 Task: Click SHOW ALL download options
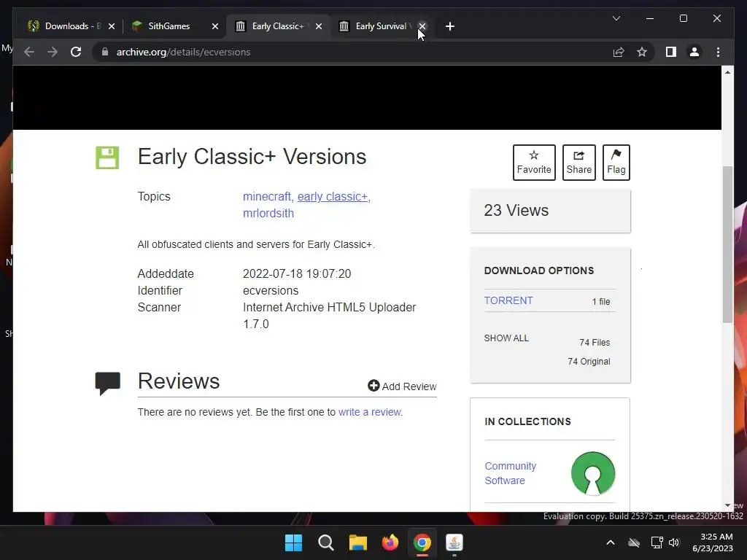506,338
